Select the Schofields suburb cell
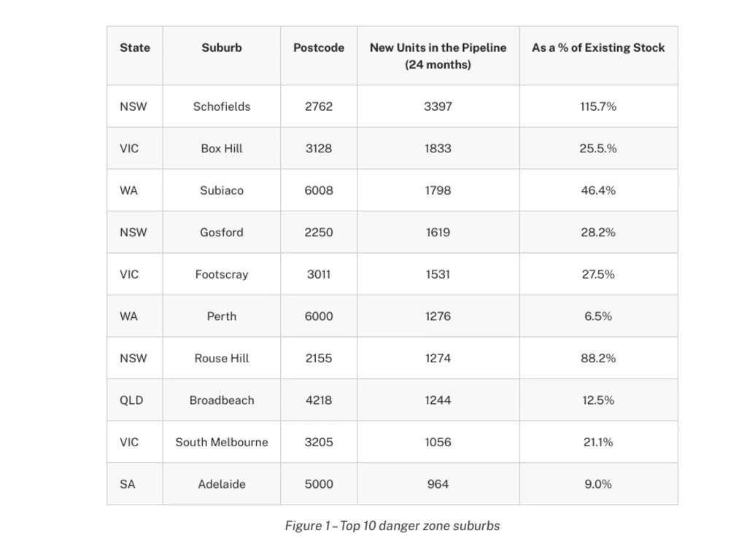This screenshot has width=747, height=560. (x=222, y=106)
